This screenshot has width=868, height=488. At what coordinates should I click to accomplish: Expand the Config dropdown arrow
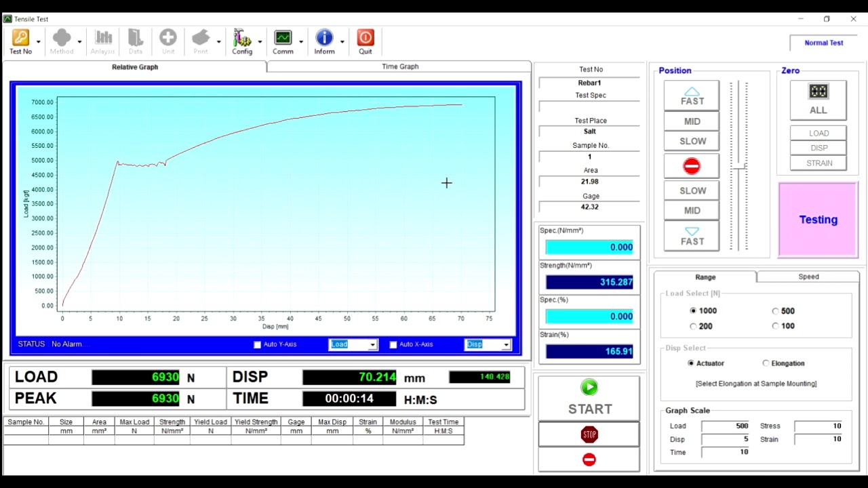[x=260, y=42]
